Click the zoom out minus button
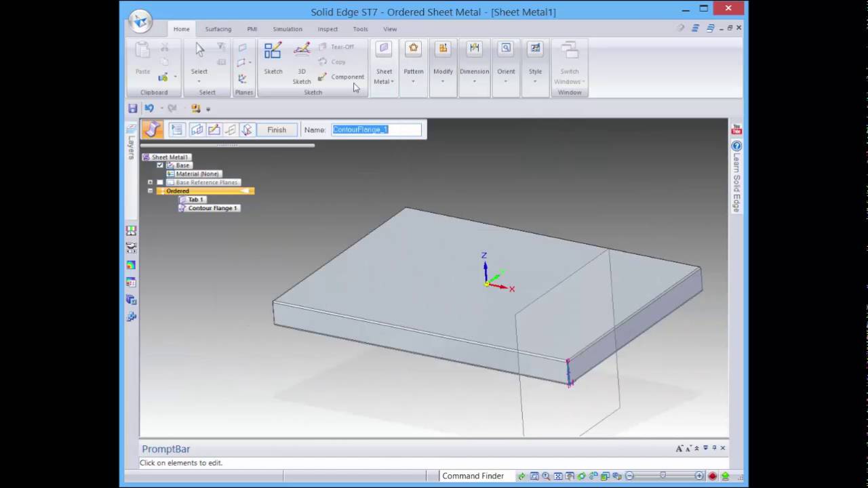Viewport: 868px width, 488px height. [x=629, y=476]
